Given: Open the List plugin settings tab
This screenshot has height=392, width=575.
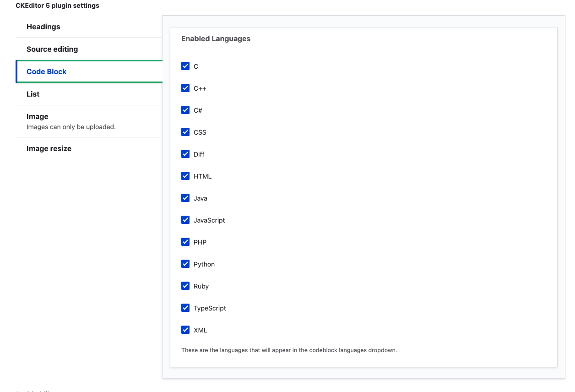Looking at the screenshot, I should pos(33,94).
